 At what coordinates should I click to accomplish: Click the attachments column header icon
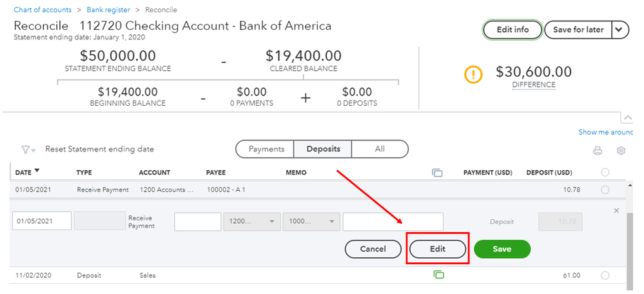437,173
